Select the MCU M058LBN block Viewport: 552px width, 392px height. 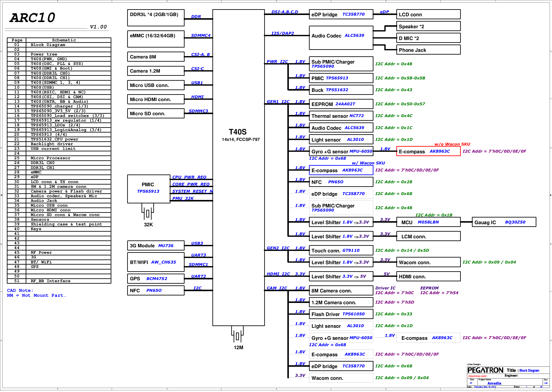(x=428, y=222)
